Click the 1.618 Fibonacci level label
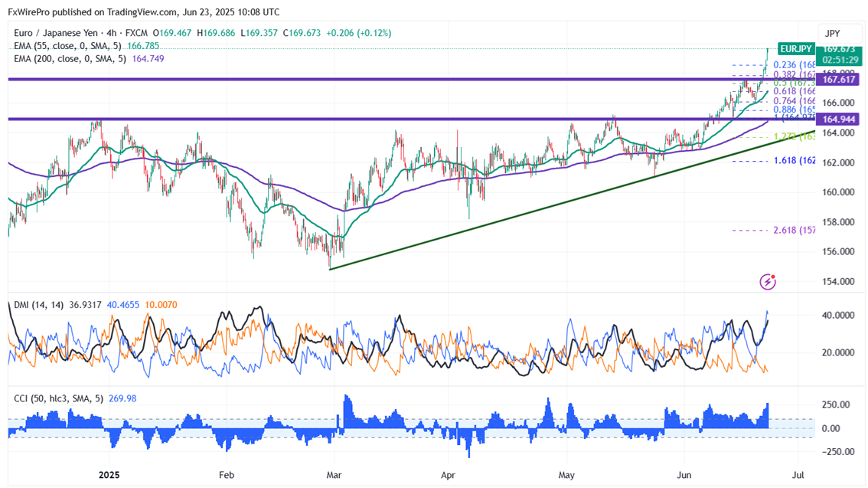Screen dimensions: 868x488 pyautogui.click(x=795, y=161)
